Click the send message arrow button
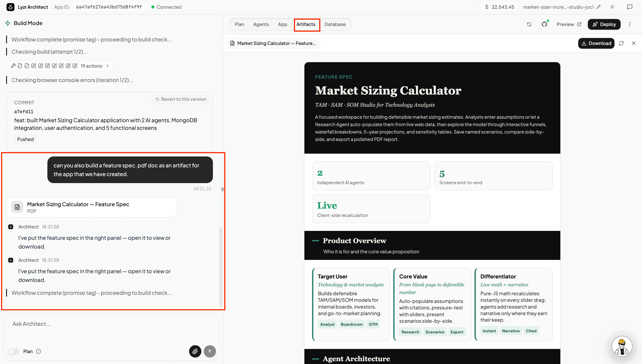Image resolution: width=642 pixels, height=364 pixels. tap(210, 351)
